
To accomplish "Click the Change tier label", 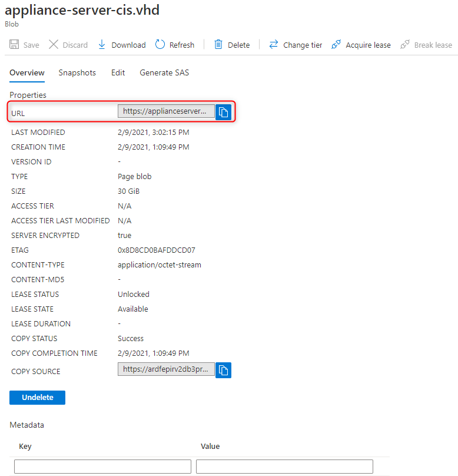I will [303, 45].
